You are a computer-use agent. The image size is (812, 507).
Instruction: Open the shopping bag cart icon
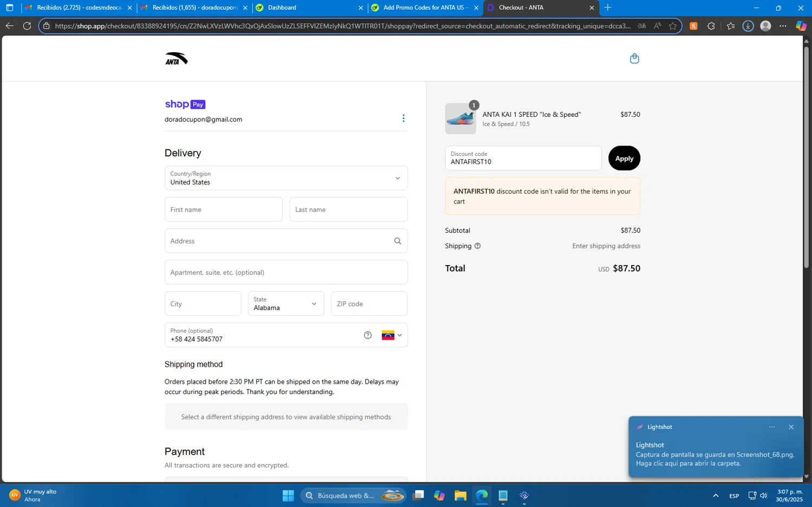click(x=634, y=58)
